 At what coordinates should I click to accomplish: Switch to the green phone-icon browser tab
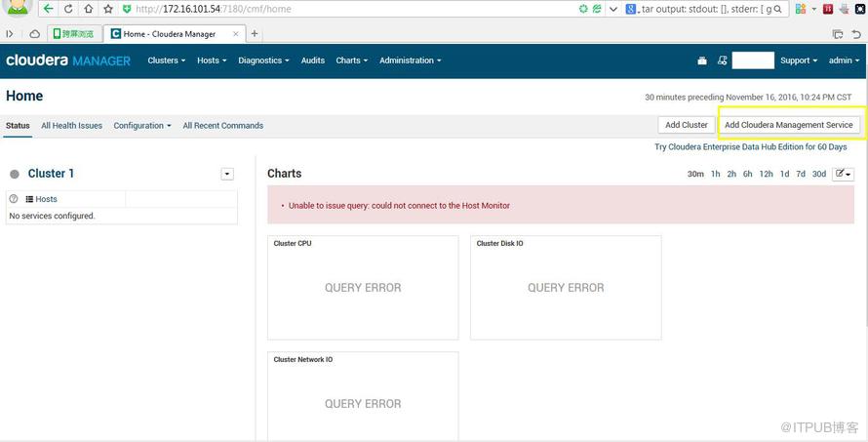(x=74, y=34)
